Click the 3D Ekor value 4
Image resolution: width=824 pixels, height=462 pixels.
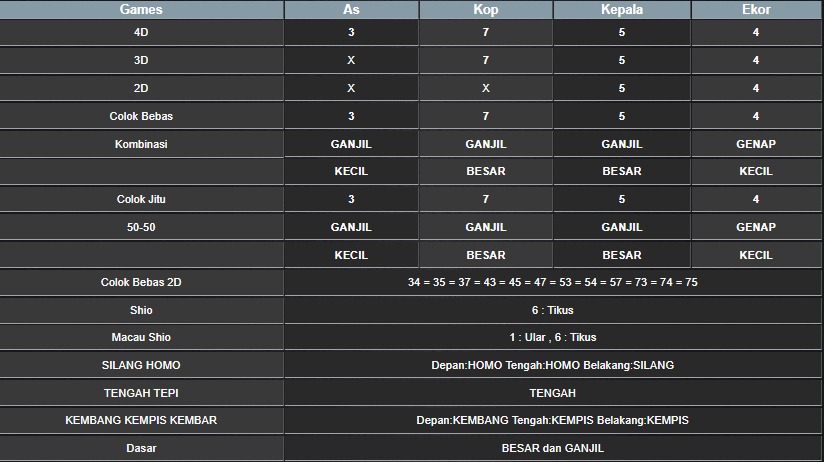pos(756,60)
